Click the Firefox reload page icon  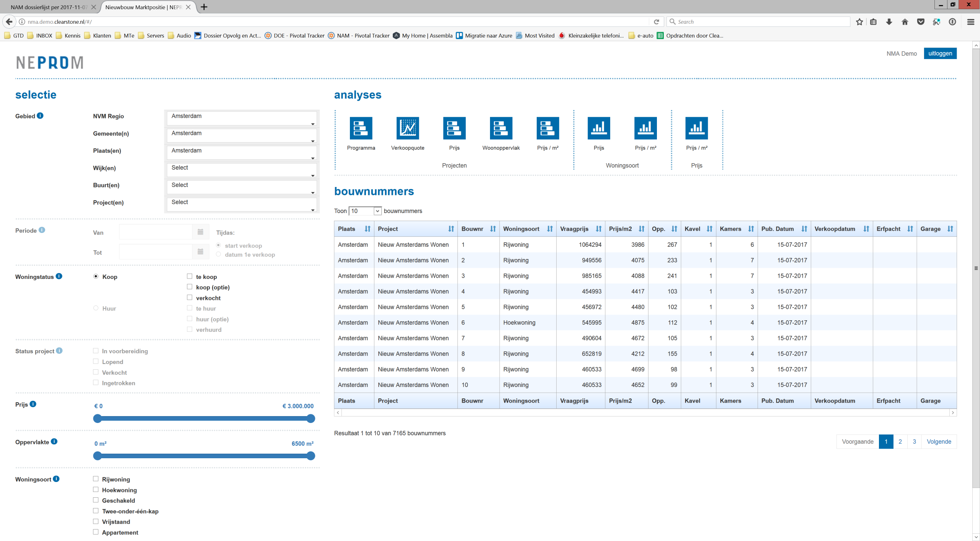656,22
